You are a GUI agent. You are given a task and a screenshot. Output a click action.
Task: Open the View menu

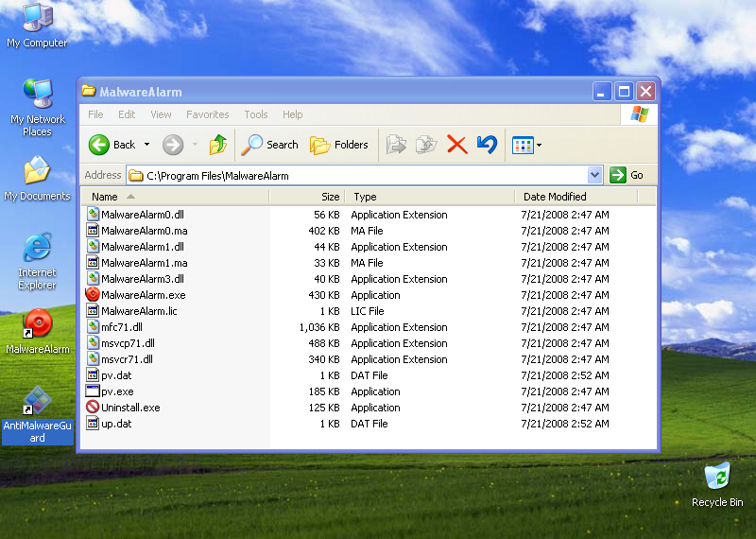point(161,114)
